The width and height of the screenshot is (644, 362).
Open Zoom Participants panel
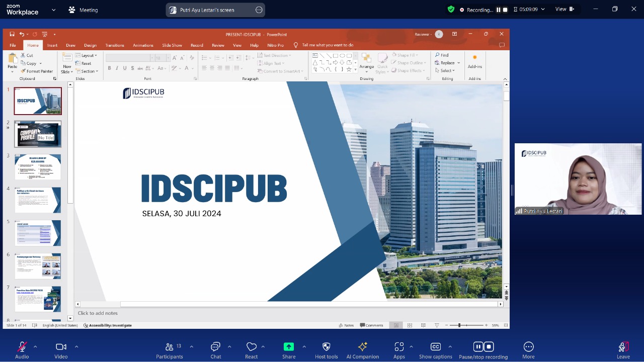pos(170,350)
